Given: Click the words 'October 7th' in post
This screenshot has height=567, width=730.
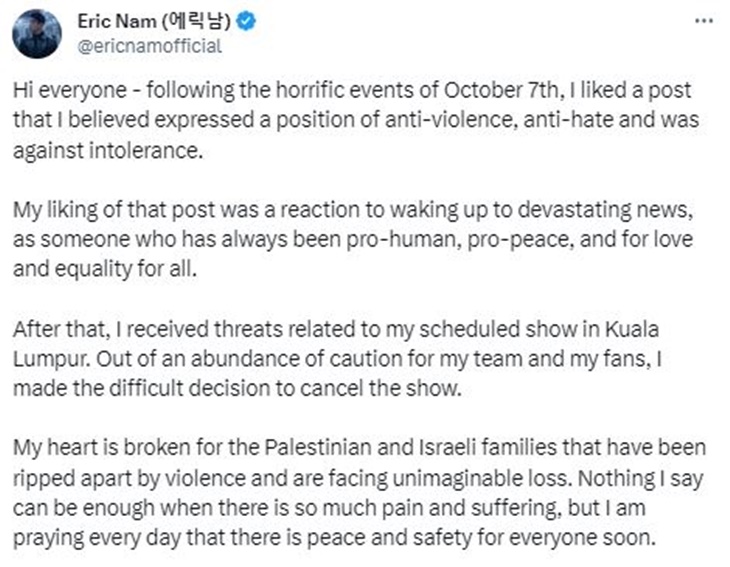Looking at the screenshot, I should point(500,90).
